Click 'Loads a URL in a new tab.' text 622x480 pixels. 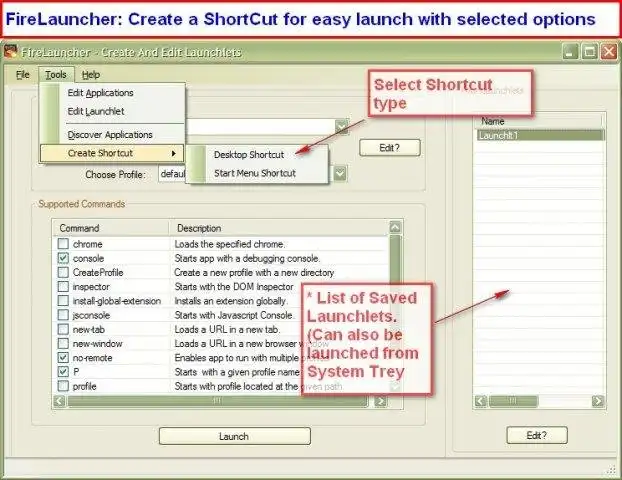(x=227, y=330)
